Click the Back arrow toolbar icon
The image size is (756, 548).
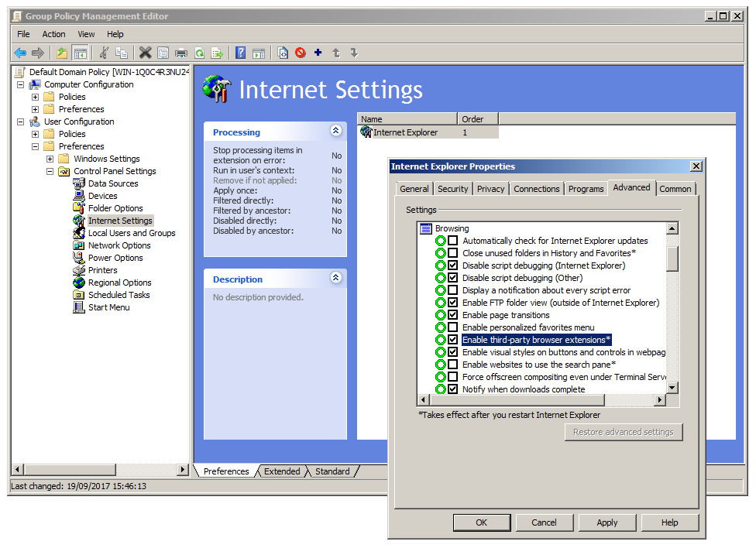[x=20, y=53]
